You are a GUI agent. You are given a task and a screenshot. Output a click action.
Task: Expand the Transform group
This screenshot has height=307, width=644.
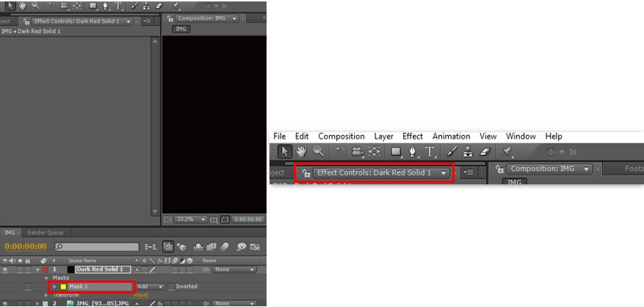click(x=46, y=295)
